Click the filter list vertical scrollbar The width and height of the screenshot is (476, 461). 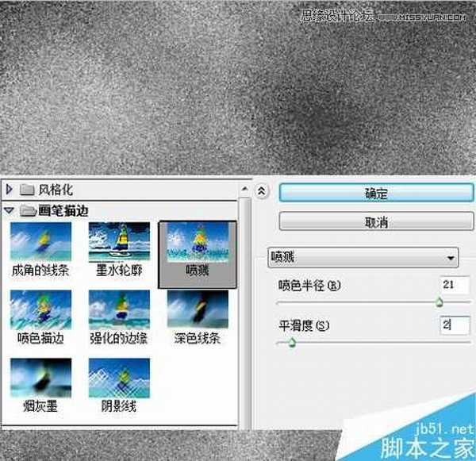(245, 317)
